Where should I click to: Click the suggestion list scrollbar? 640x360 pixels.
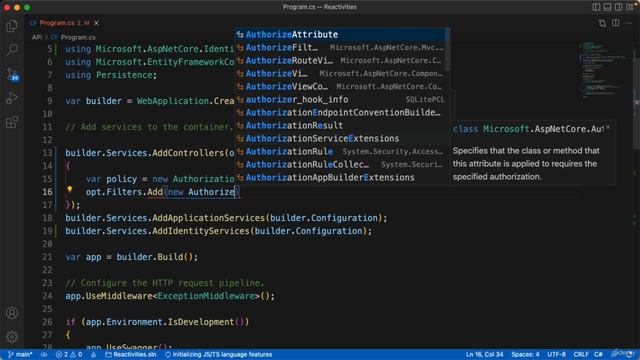click(448, 49)
